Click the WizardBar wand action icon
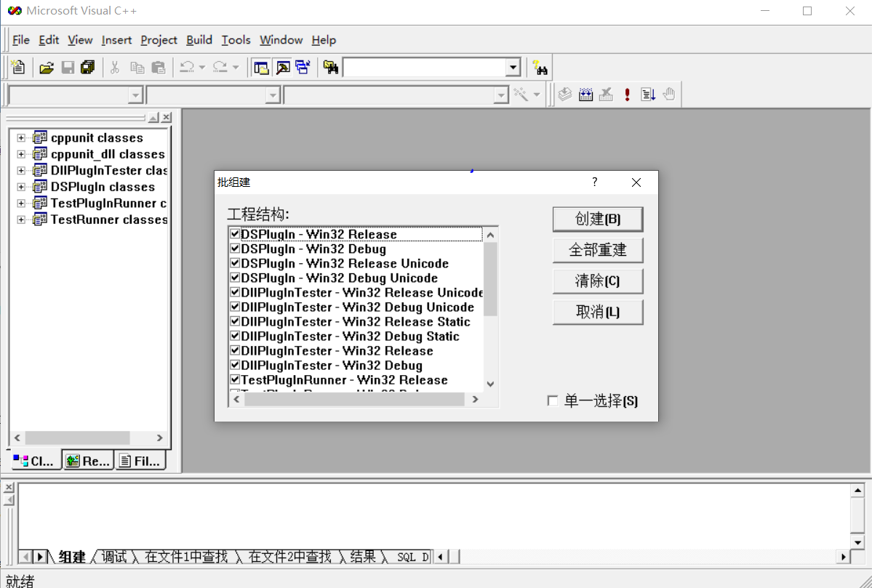The image size is (872, 588). (x=521, y=94)
